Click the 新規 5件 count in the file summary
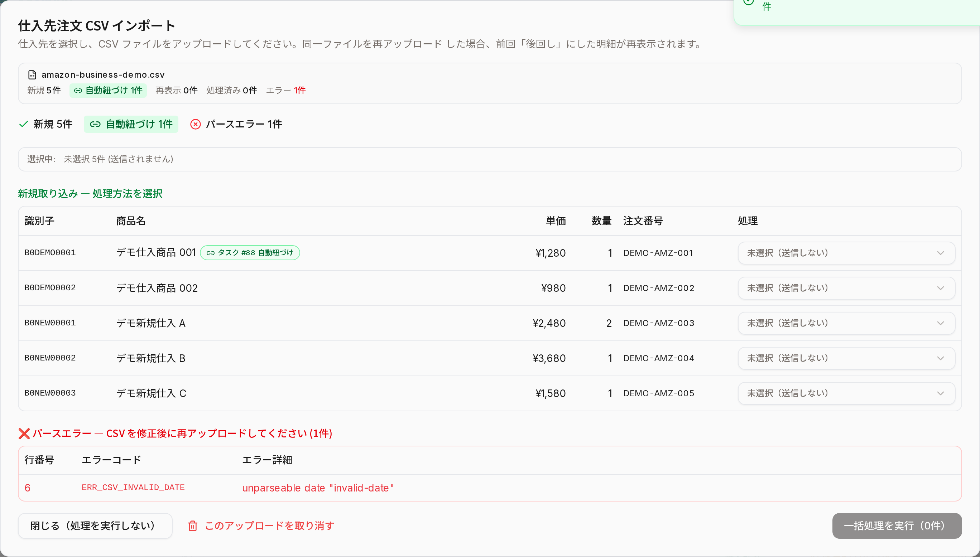The image size is (980, 557). pos(44,91)
